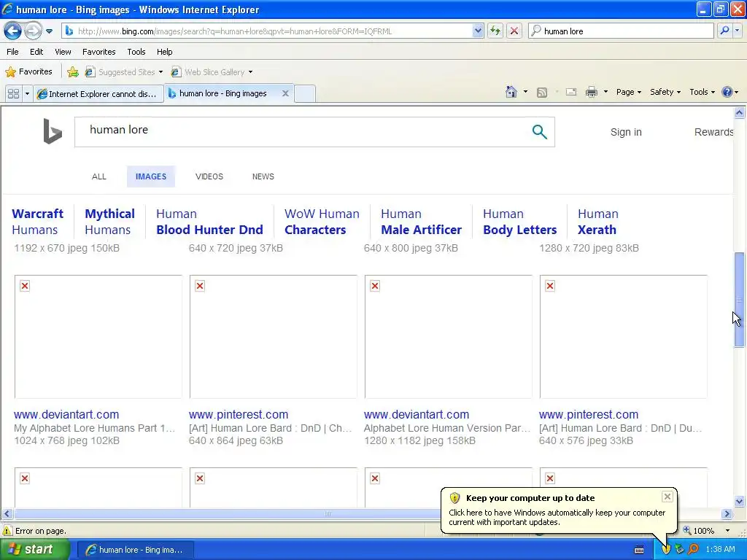Open the Favorites menu

tap(98, 52)
